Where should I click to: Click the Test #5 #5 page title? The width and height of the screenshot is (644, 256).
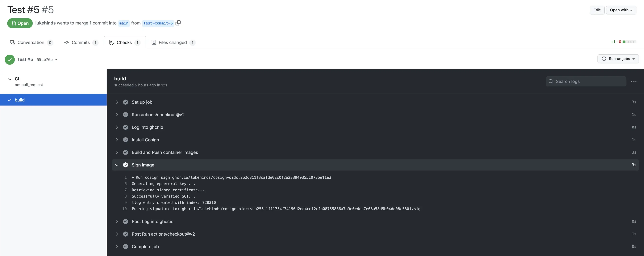[30, 10]
